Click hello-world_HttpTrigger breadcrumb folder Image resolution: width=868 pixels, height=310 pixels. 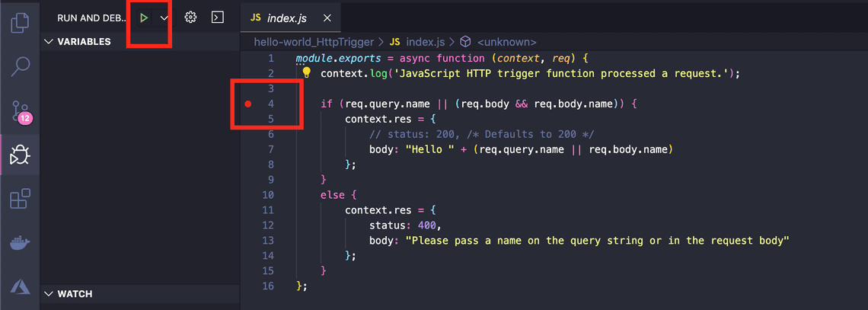(x=314, y=42)
